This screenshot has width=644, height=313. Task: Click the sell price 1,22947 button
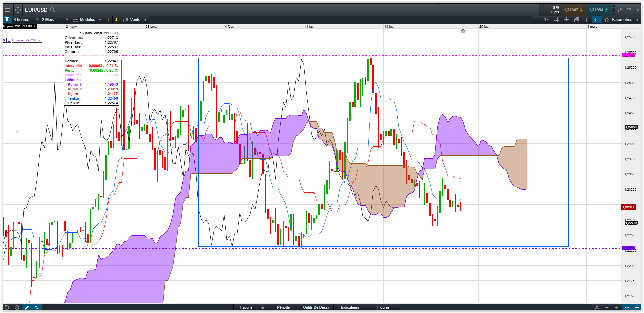(x=573, y=10)
